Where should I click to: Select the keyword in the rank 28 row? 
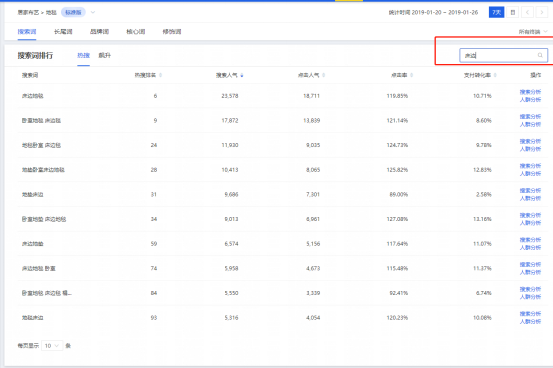coord(43,170)
